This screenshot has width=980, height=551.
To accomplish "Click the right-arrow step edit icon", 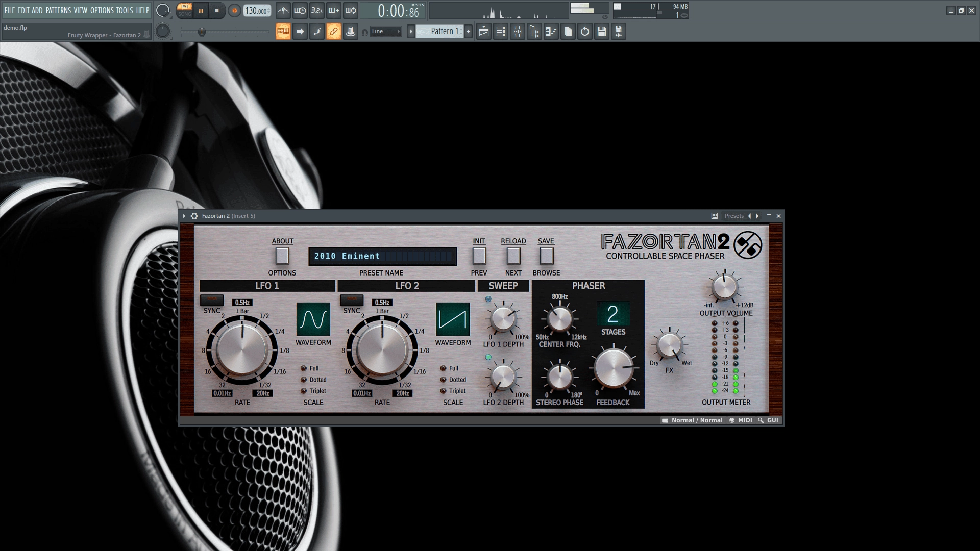I will (300, 32).
